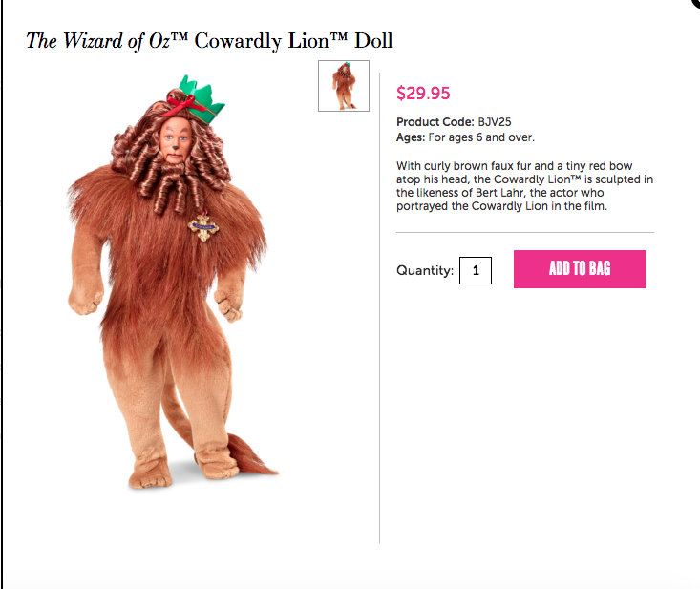Viewport: 700px width, 589px height.
Task: Select the small doll thumbnail image
Action: coord(344,86)
